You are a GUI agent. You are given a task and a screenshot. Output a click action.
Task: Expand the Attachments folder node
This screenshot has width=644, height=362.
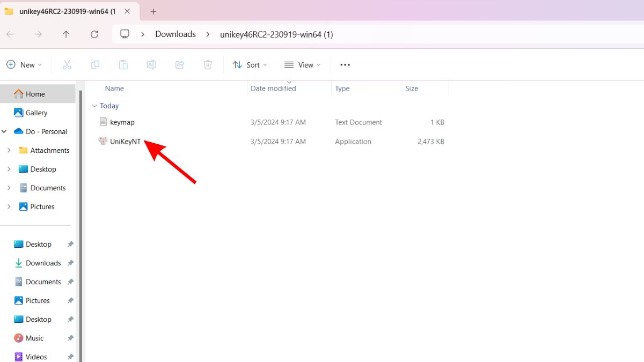coord(9,150)
